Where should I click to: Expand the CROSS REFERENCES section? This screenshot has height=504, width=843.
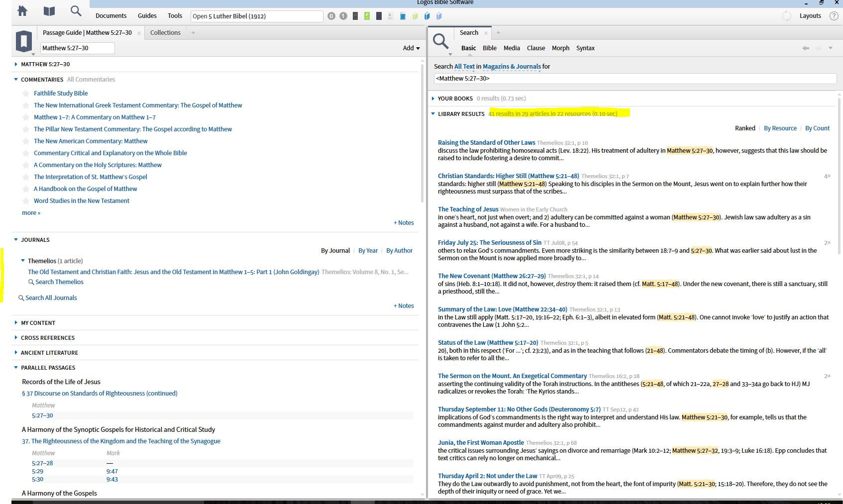(x=16, y=338)
